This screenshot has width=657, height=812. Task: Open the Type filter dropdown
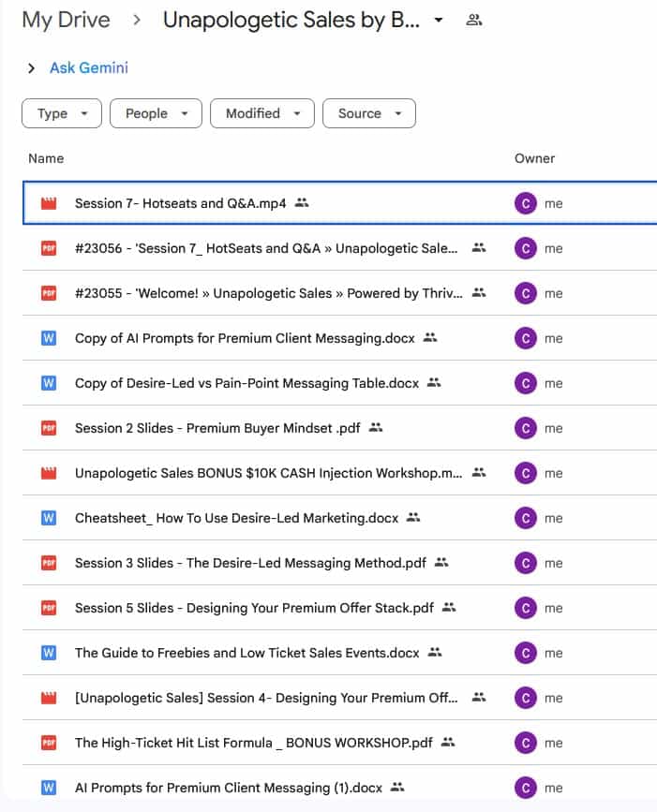[x=62, y=113]
